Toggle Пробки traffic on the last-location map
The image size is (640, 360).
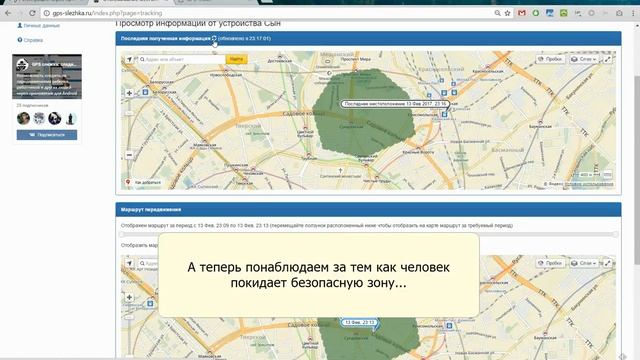click(x=550, y=59)
